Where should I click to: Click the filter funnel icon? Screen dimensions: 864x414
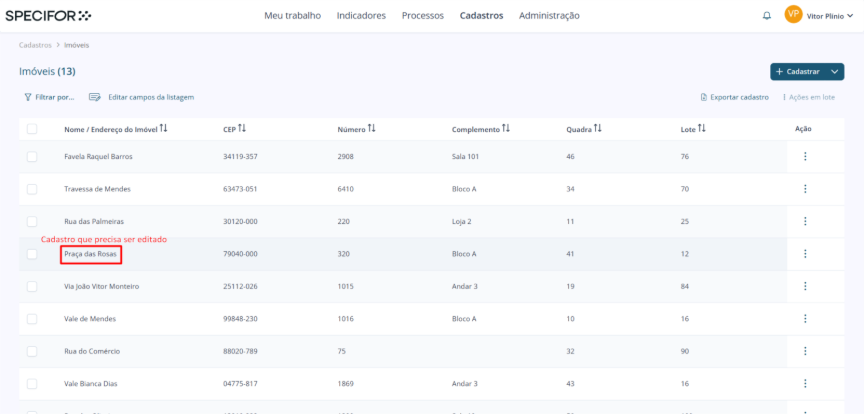tap(28, 97)
